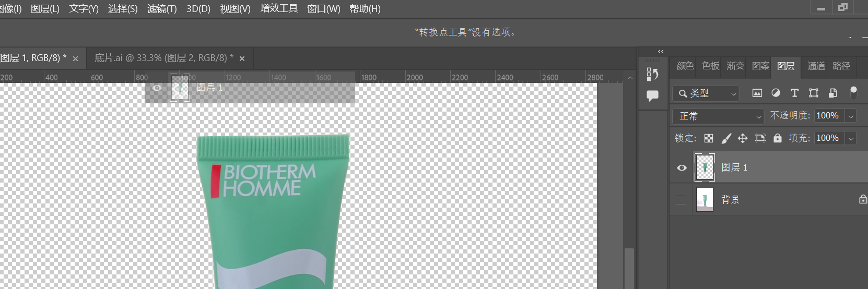
Task: Open the 增效工具 menu
Action: (279, 9)
